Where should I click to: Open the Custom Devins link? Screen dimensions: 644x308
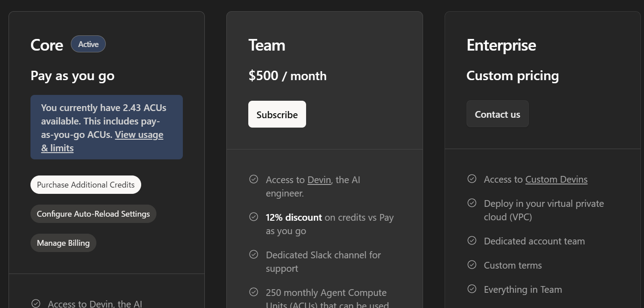click(x=556, y=179)
